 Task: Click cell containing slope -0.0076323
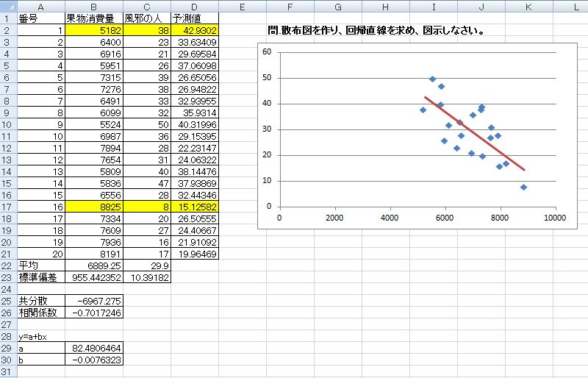[94, 360]
